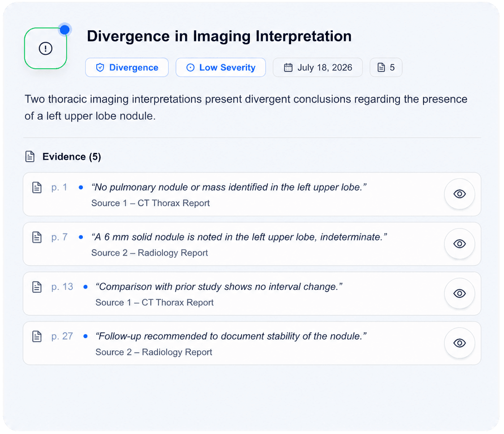Click "Source 1 – CT Thorax Report" under the p. 13 quote
This screenshot has width=504, height=434.
click(154, 302)
